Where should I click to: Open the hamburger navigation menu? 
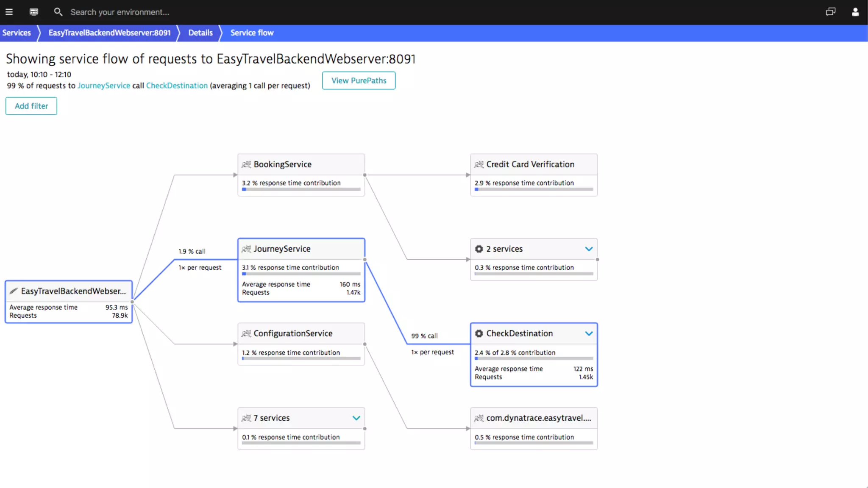[9, 12]
